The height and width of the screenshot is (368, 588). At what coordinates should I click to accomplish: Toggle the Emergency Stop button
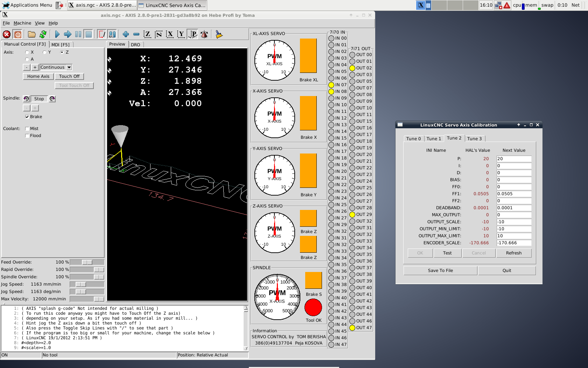7,34
